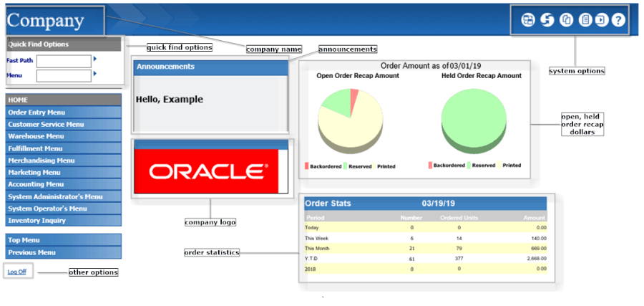
Task: Click the Oracle company logo
Action: [x=207, y=171]
